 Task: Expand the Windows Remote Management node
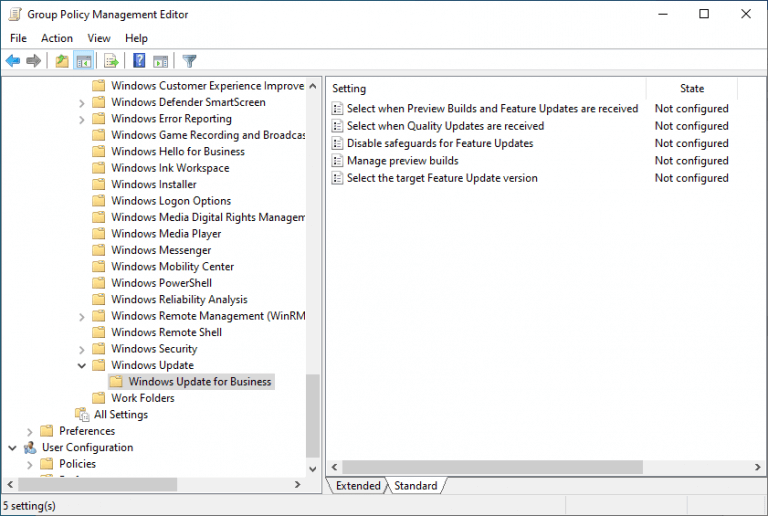click(x=82, y=317)
